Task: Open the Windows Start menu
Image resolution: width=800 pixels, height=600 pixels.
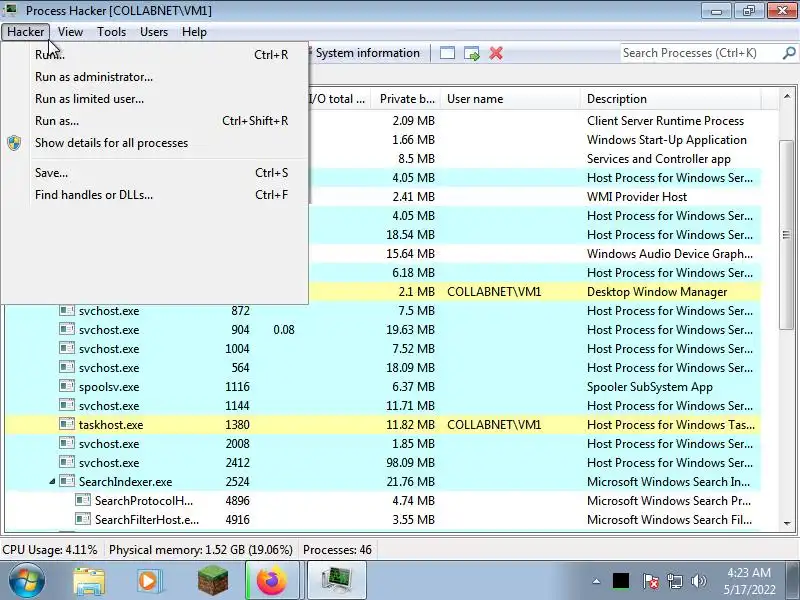Action: point(27,581)
